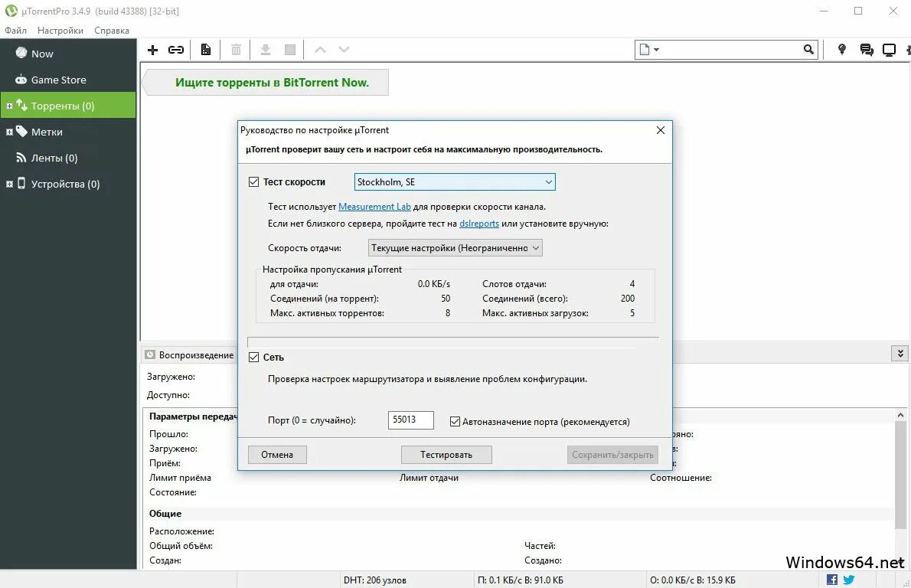Viewport: 911px width, 588px height.
Task: Click the detail pane scrollbar up arrow
Action: point(900,415)
